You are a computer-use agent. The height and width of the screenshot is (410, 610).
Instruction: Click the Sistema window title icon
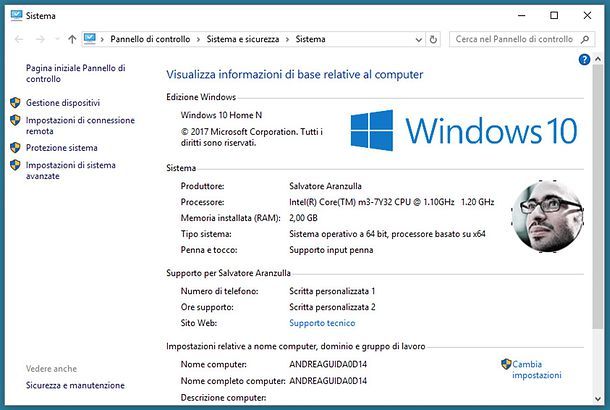coord(16,15)
